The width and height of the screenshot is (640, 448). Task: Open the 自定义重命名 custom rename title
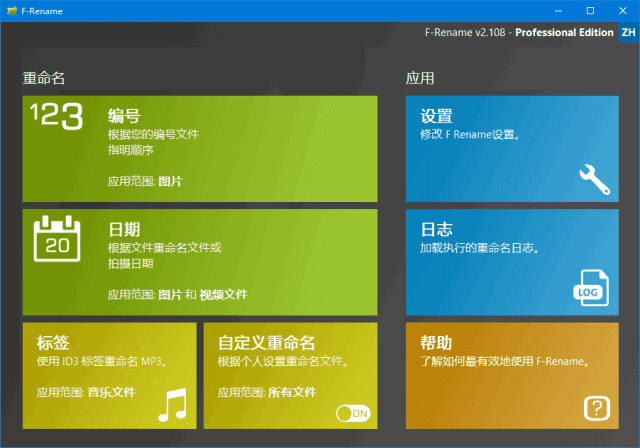[x=266, y=342]
